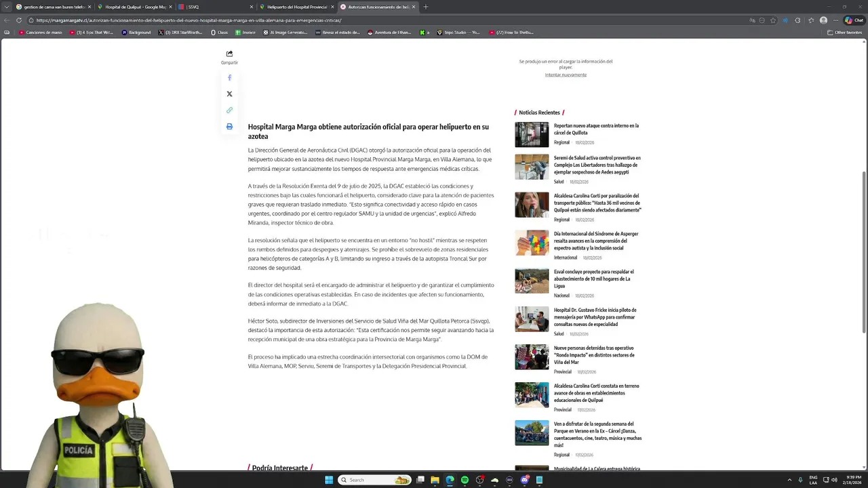This screenshot has height=488, width=868.
Task: Open 'Ven a disfrutar de la segunda semana' article
Action: [x=597, y=434]
